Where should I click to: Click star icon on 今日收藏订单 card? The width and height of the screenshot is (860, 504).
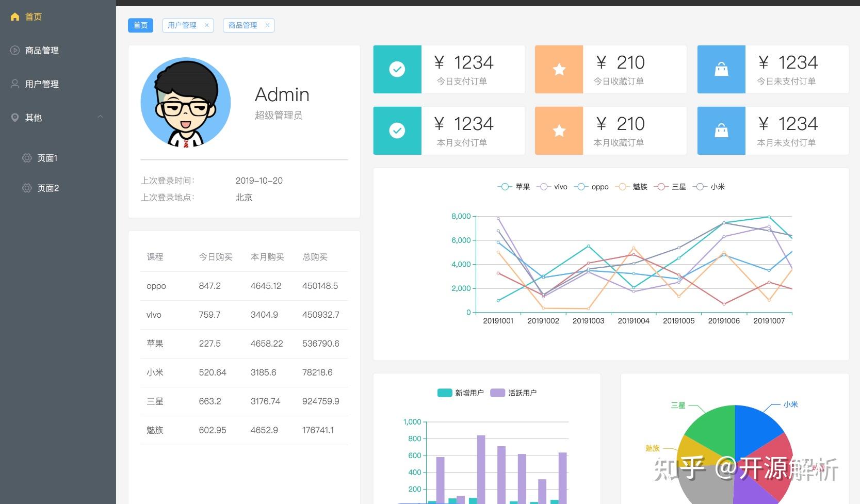pos(559,69)
